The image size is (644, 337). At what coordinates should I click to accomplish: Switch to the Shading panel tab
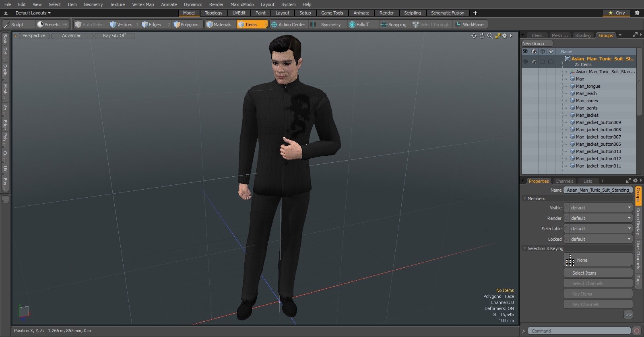pyautogui.click(x=582, y=35)
